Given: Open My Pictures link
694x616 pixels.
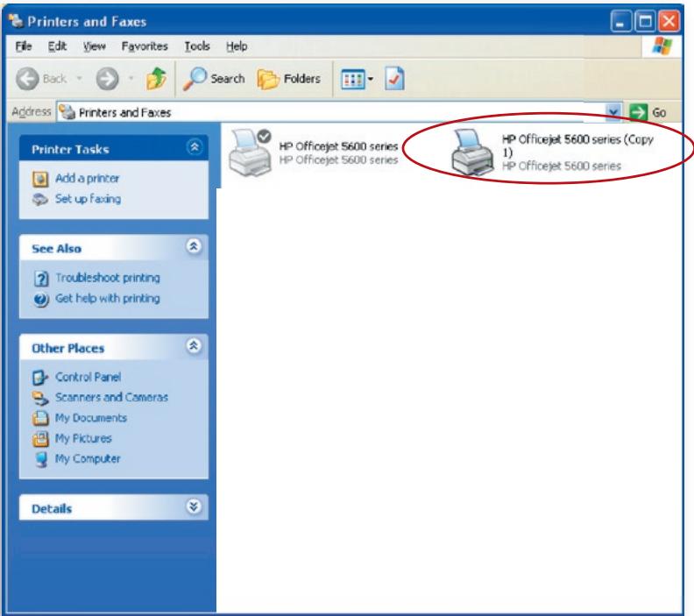Looking at the screenshot, I should [83, 438].
